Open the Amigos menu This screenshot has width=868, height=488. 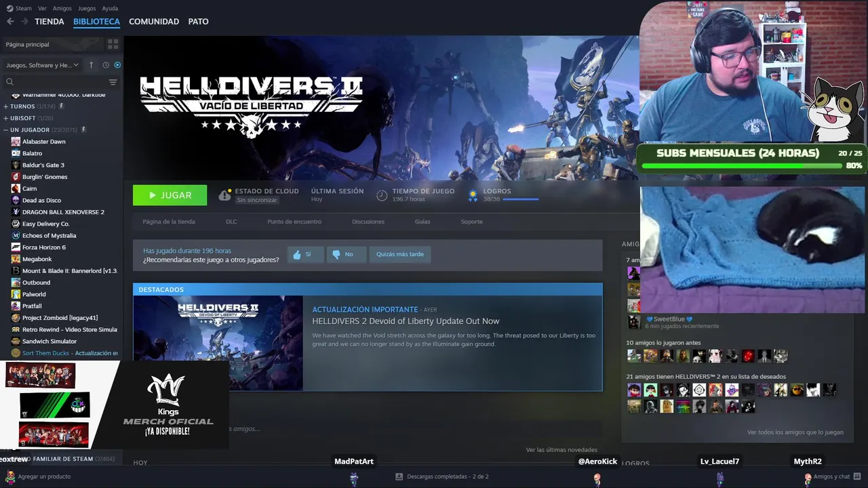click(x=62, y=9)
